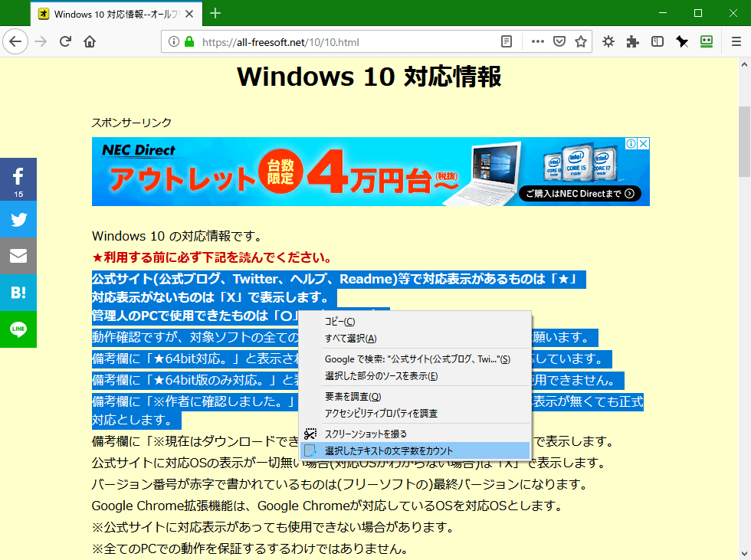Click the green extension icon in toolbar
751x560 pixels.
click(x=707, y=41)
